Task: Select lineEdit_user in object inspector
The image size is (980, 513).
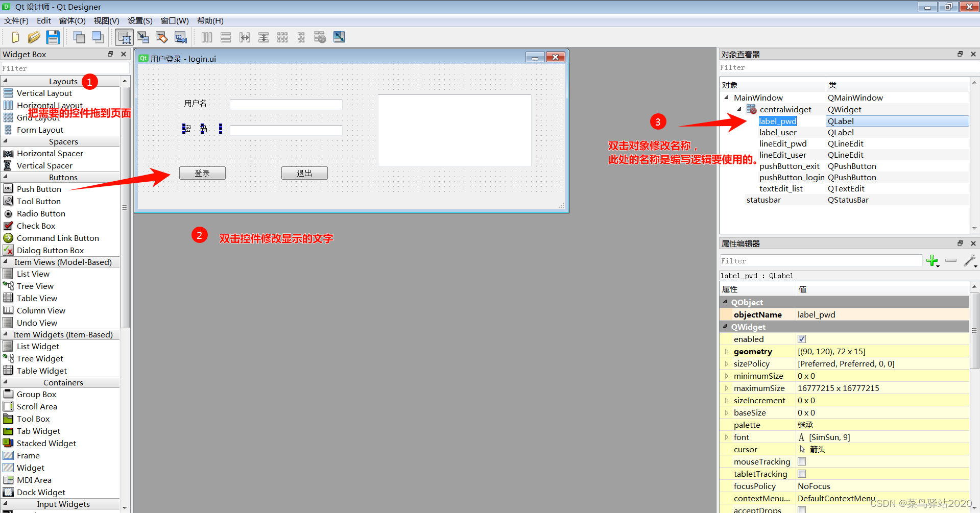Action: pos(783,155)
